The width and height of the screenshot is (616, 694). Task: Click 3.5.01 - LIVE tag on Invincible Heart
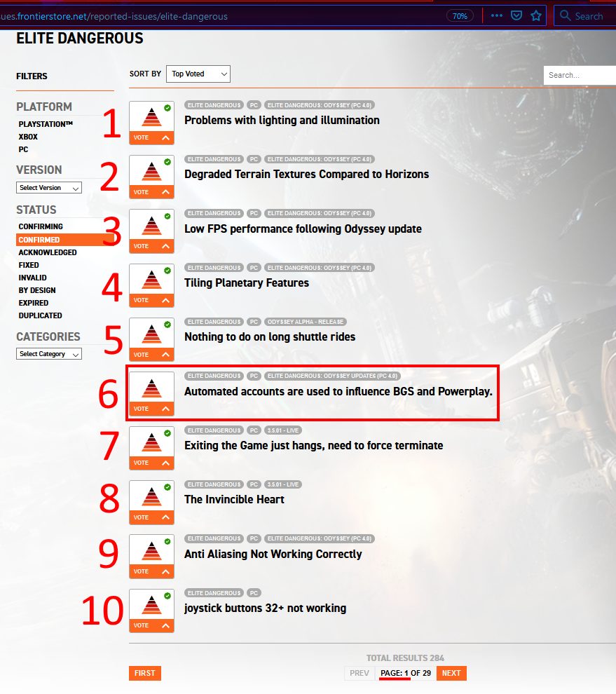pos(283,484)
